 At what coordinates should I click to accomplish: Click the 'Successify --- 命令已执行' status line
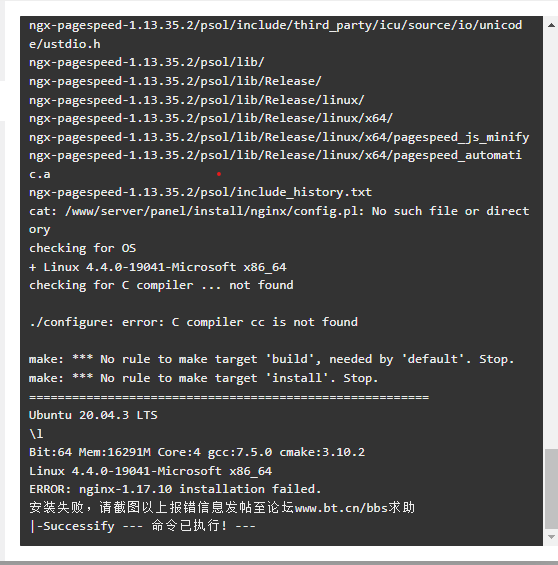click(x=142, y=526)
